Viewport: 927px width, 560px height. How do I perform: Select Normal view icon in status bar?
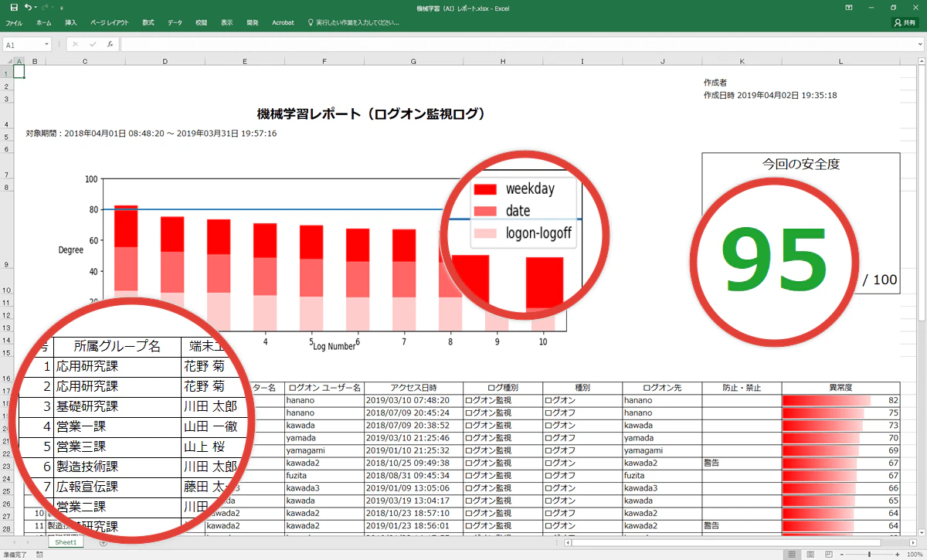coord(792,554)
